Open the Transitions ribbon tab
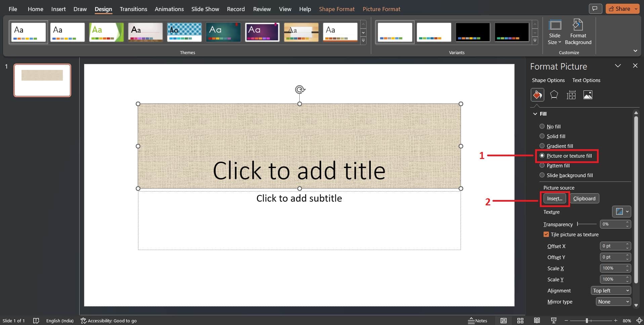The image size is (644, 325). (133, 9)
